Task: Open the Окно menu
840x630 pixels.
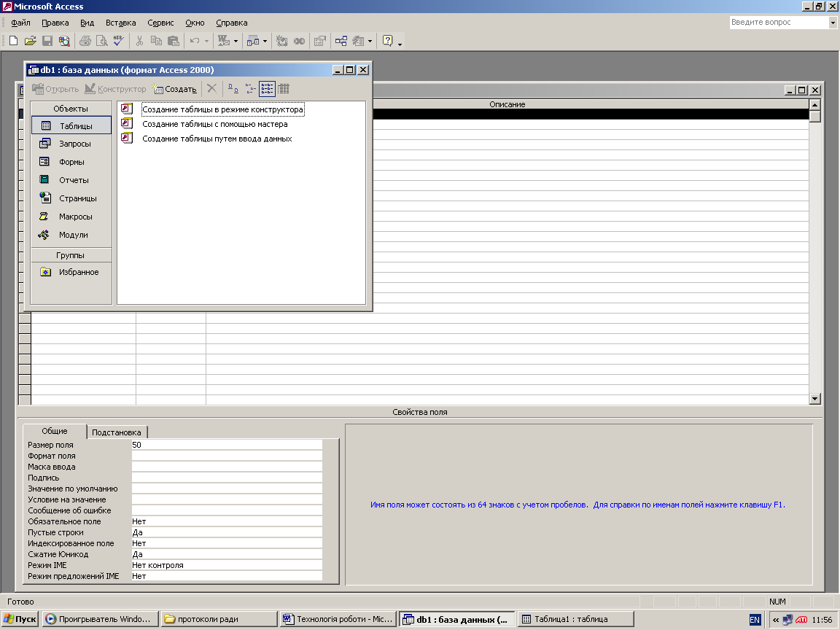Action: (x=195, y=23)
